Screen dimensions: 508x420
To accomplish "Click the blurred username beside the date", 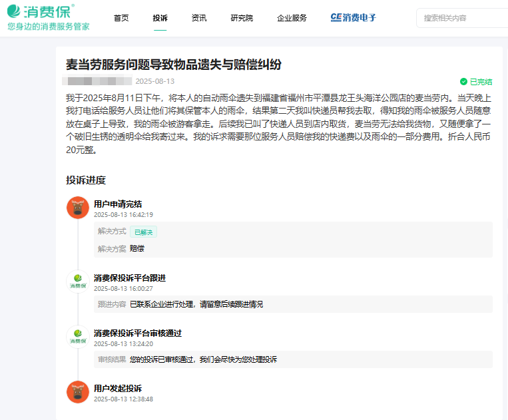I will [97, 81].
